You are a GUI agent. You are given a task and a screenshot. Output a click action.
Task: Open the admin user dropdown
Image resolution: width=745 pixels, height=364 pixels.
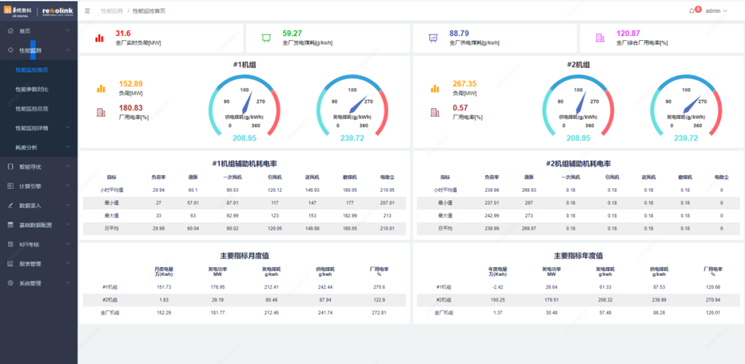[x=716, y=10]
